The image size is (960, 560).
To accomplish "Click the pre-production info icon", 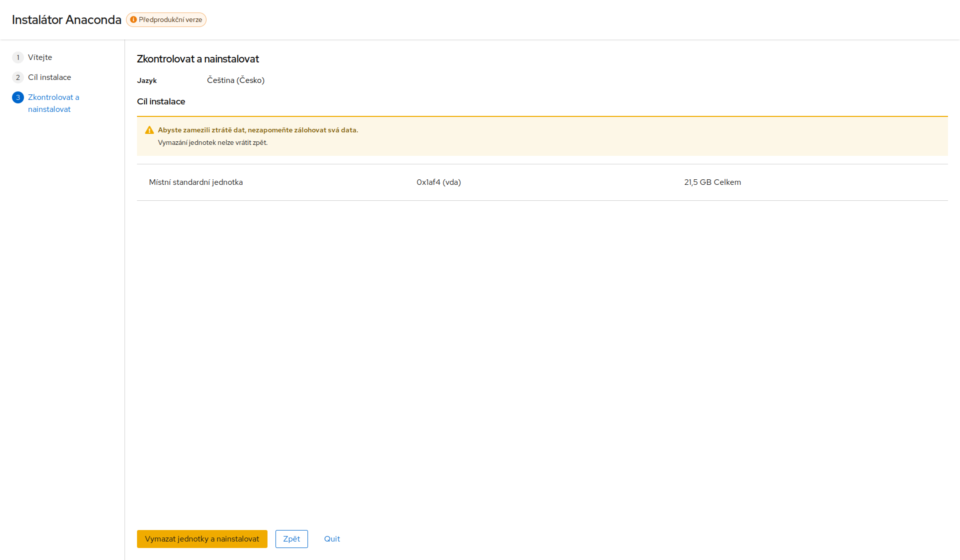I will (x=133, y=19).
